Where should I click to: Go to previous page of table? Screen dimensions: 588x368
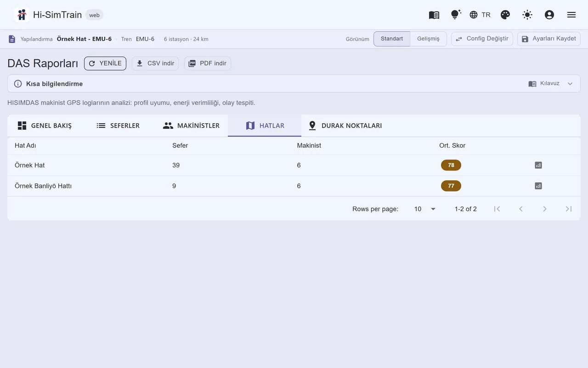pos(521,209)
